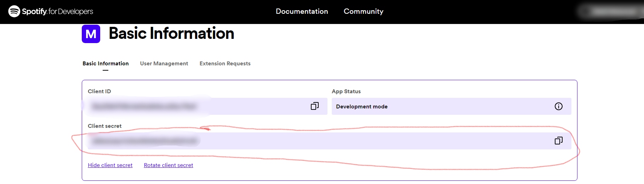Screen dimensions: 644x184
Task: Switch to the Extension Requests tab
Action: (x=225, y=64)
